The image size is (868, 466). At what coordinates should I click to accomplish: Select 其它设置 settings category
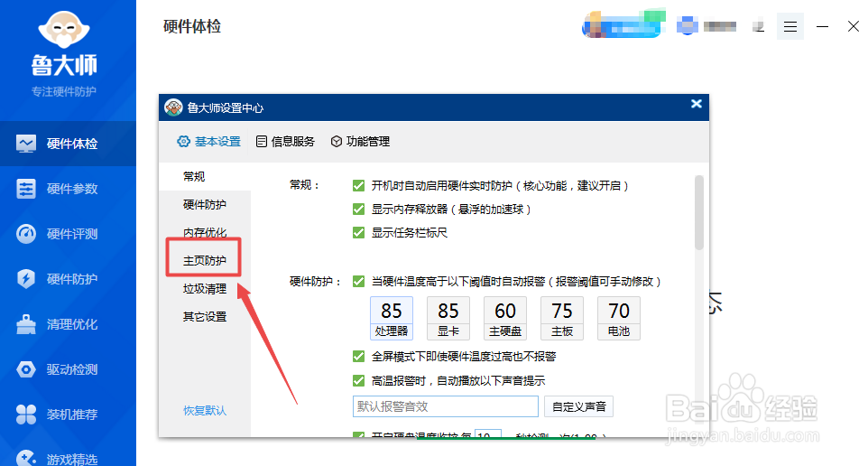pos(205,316)
